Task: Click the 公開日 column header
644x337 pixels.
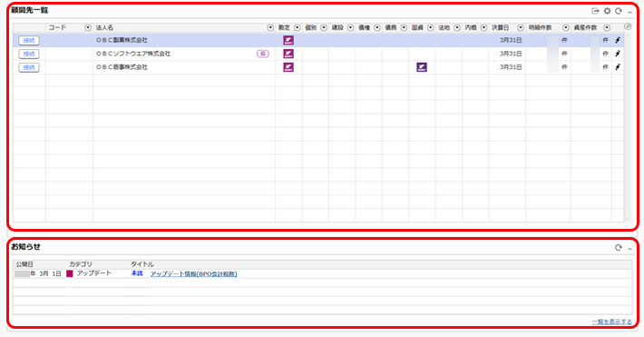Action: point(24,264)
